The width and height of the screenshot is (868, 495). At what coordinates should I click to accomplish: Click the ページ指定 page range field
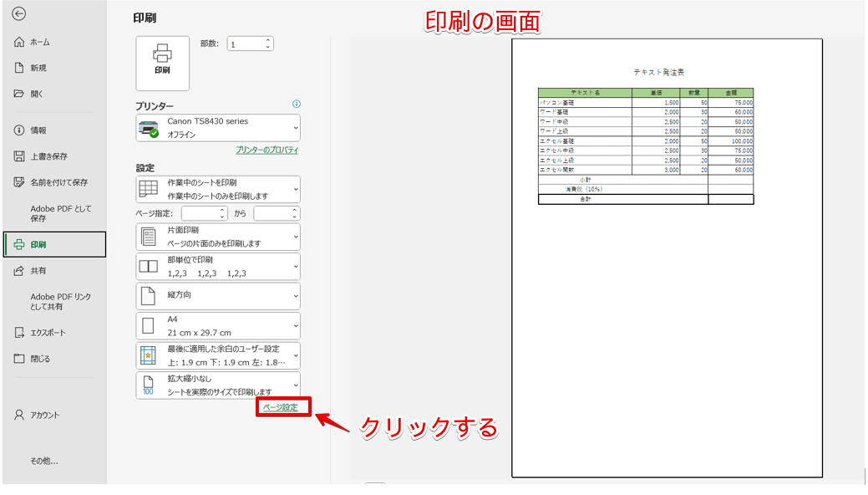coord(205,213)
